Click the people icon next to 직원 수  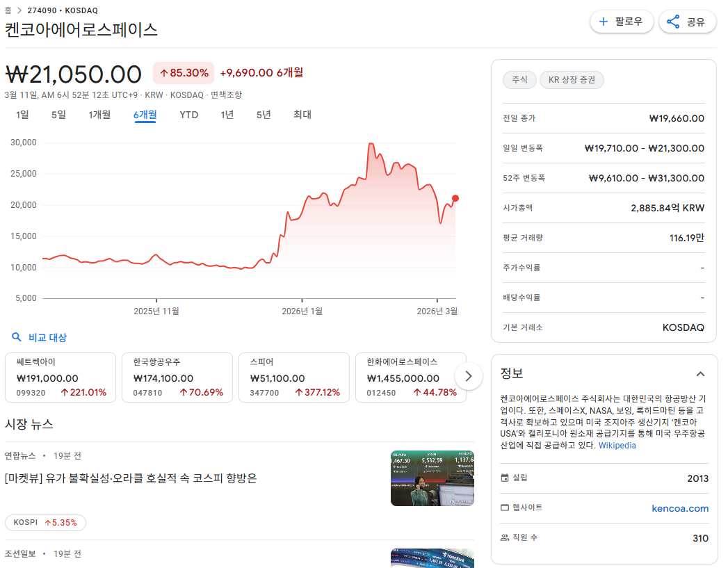[505, 537]
